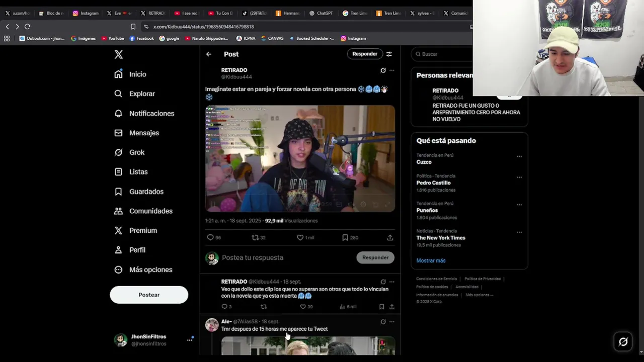Like the post with 1 mil likes
Screen dimensions: 644x362
(300, 237)
